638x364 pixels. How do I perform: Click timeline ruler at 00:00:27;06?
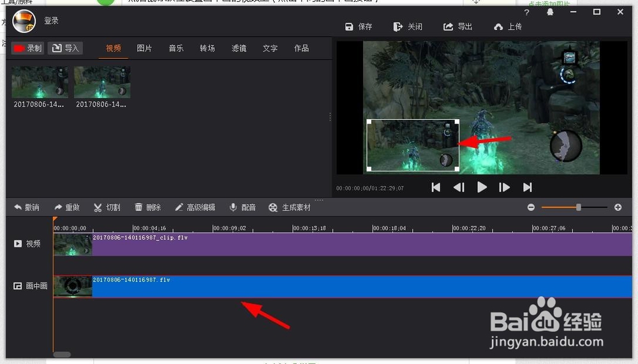(549, 229)
